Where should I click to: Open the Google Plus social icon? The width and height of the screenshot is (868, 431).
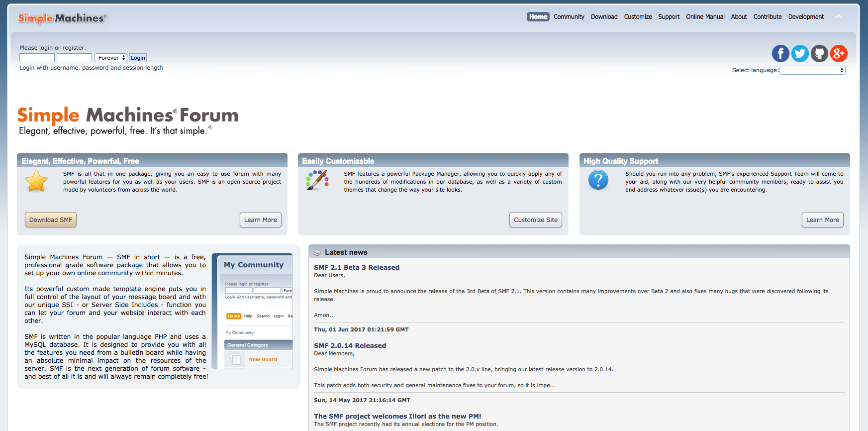point(839,53)
